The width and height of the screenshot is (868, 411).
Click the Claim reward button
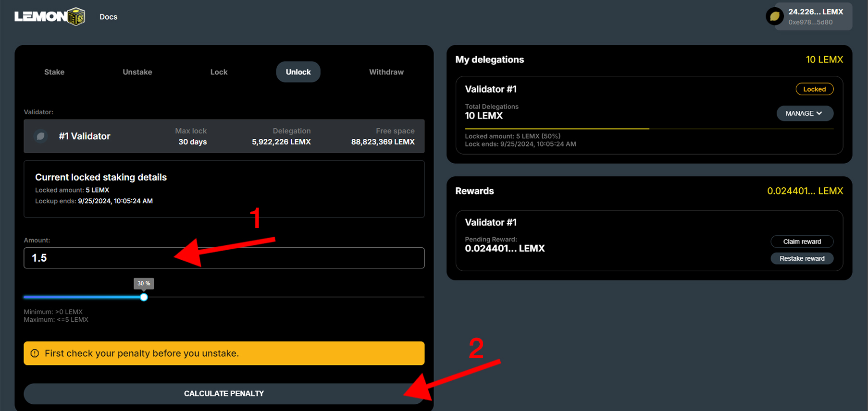802,242
